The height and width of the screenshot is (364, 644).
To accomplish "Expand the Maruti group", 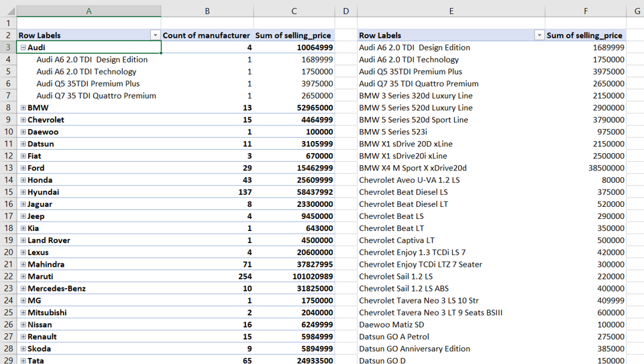I will coord(23,277).
